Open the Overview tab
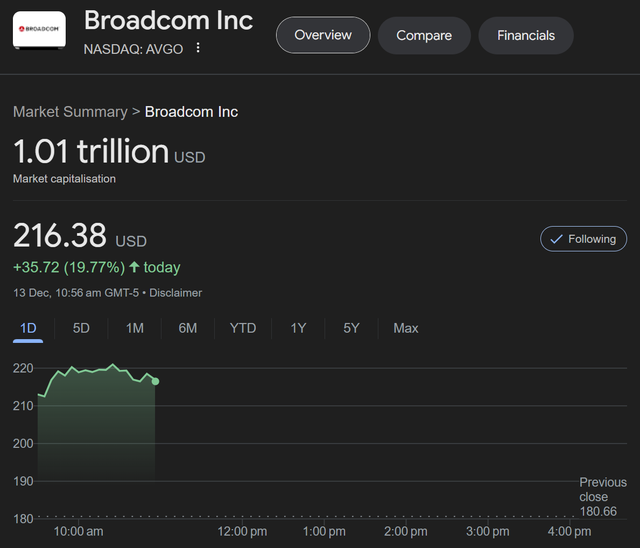 pyautogui.click(x=323, y=35)
